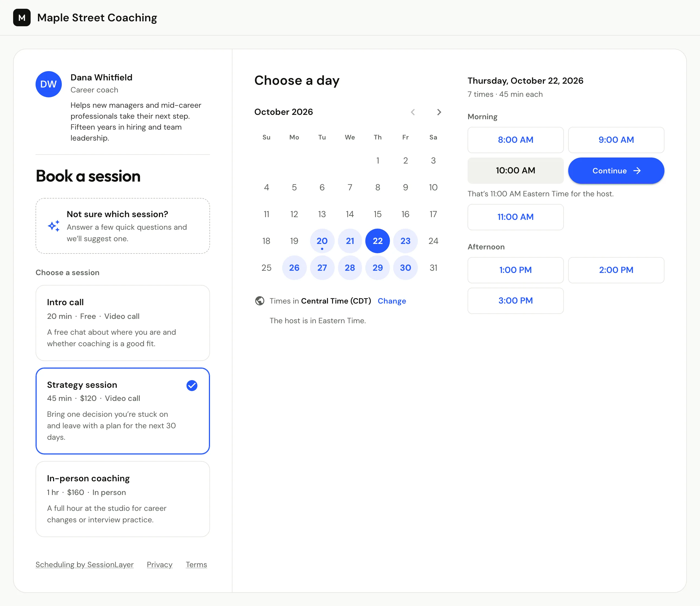Go to the next month with right chevron

tap(439, 112)
